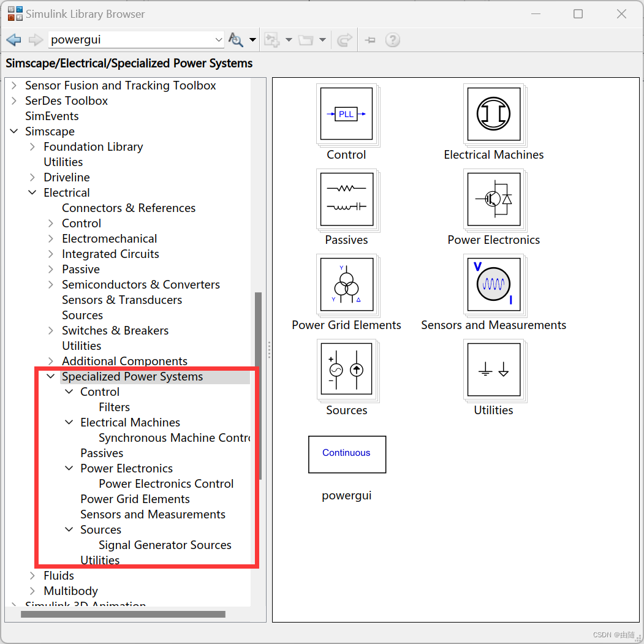Click the Back navigation arrow
Image resolution: width=644 pixels, height=644 pixels.
click(x=13, y=40)
